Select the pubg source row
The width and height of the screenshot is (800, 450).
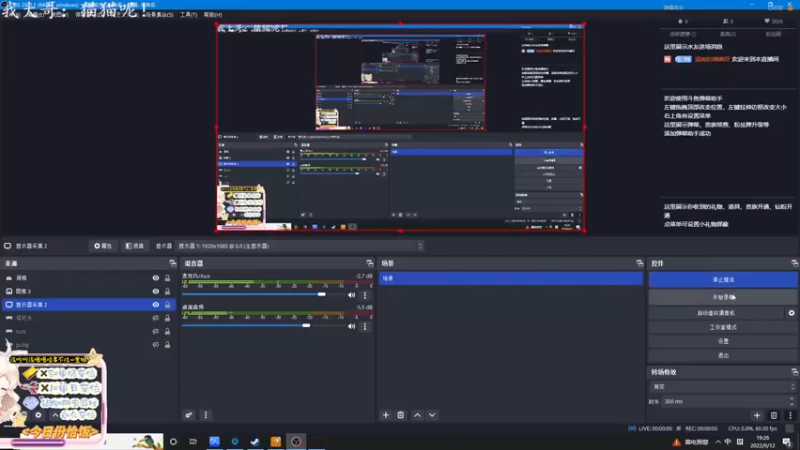click(89, 345)
